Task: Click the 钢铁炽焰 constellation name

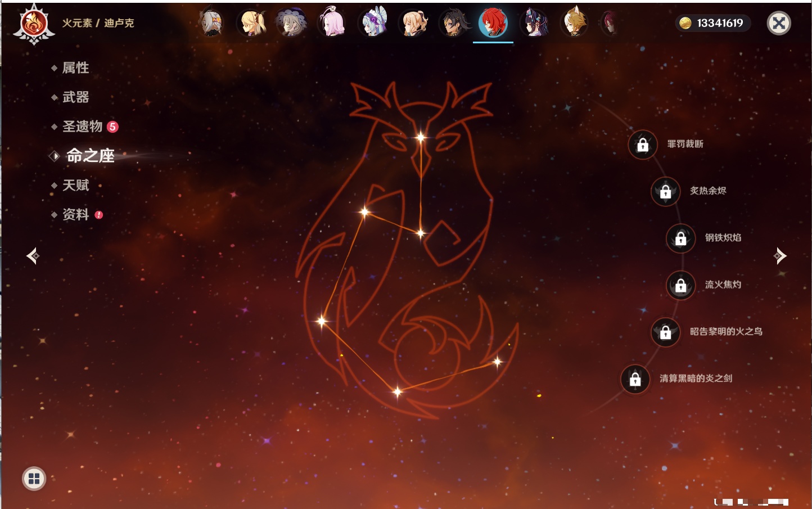Action: tap(723, 237)
